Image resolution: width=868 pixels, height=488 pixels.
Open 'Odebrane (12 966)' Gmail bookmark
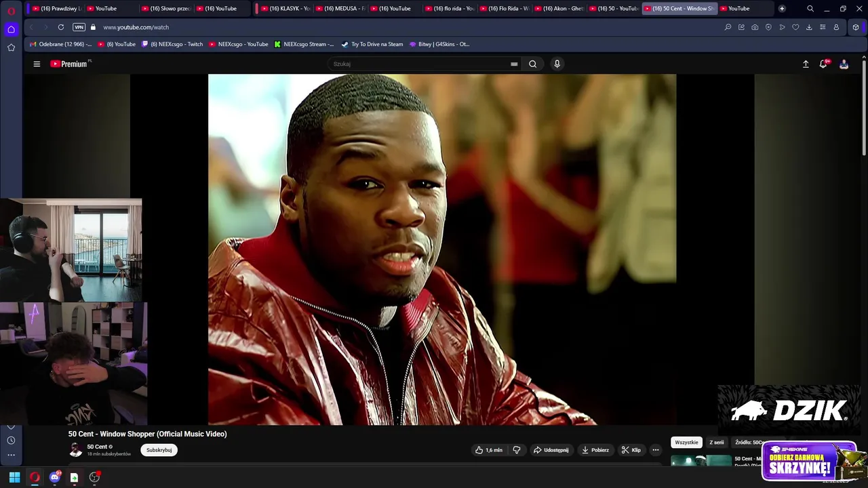click(60, 44)
